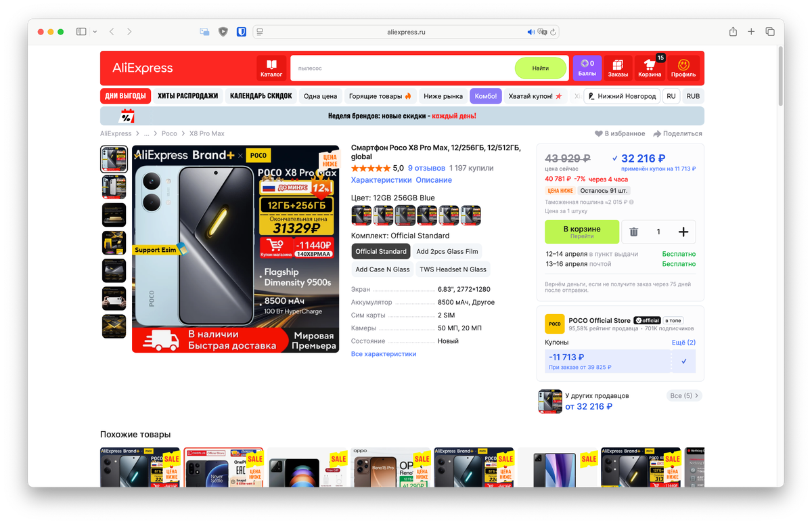Click the Неделя брендов banner
This screenshot has height=524, width=812.
click(402, 116)
